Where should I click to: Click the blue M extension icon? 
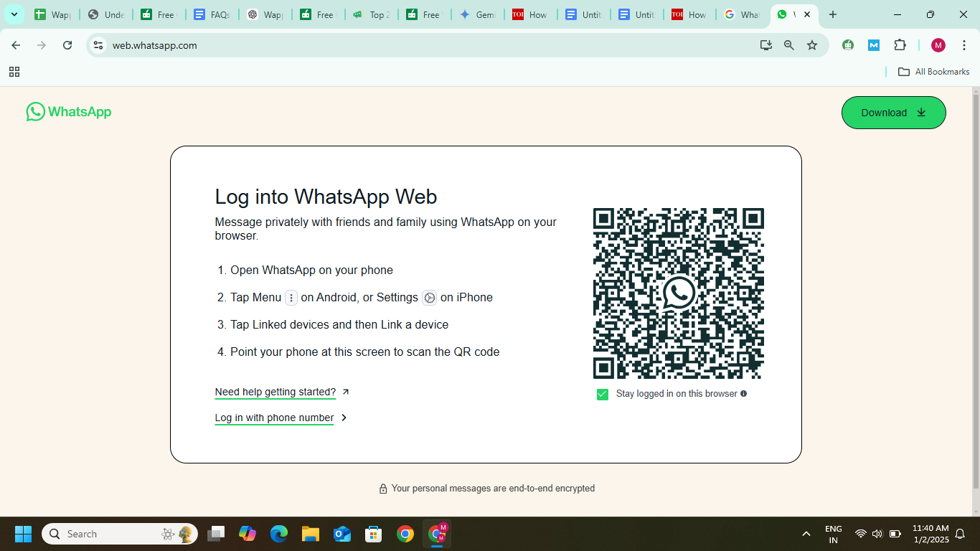pyautogui.click(x=874, y=45)
